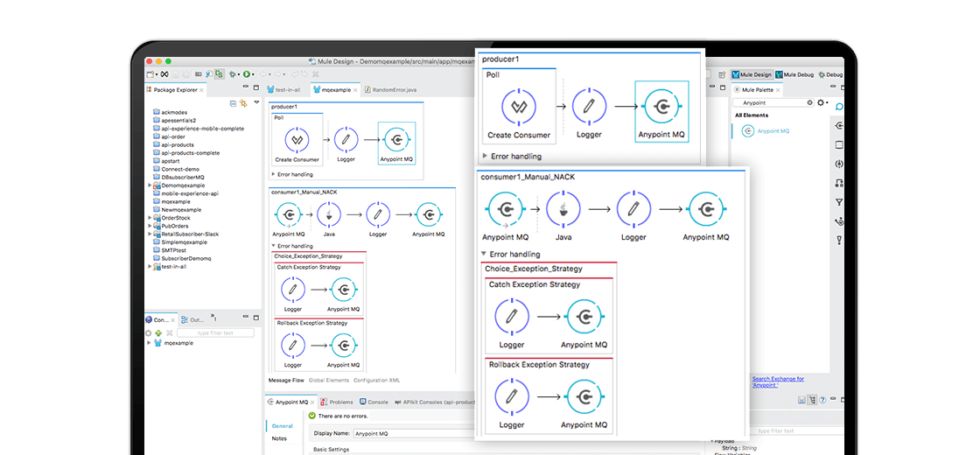Viewport: 980px width, 455px height.
Task: Expand the PubOrders project node
Action: (150, 227)
